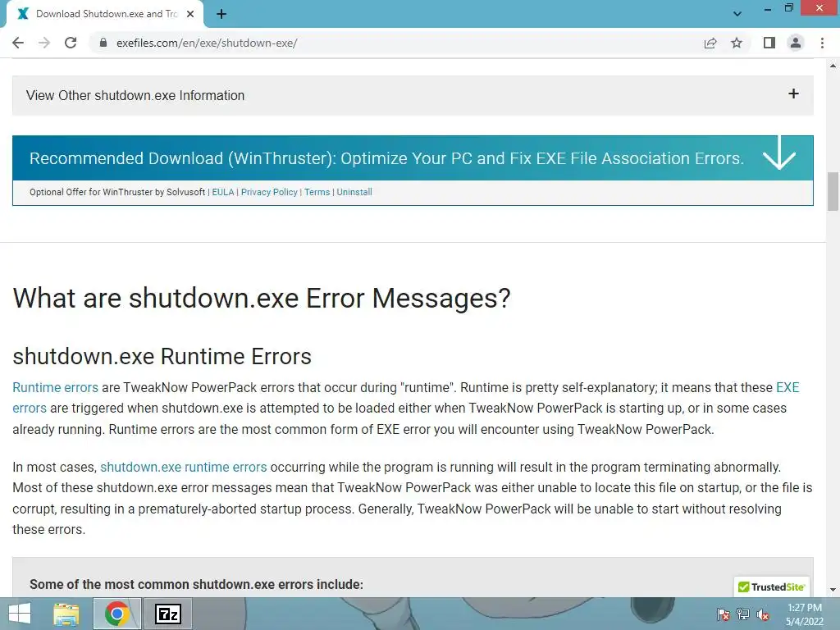Reload the current page
This screenshot has width=840, height=630.
(x=71, y=43)
